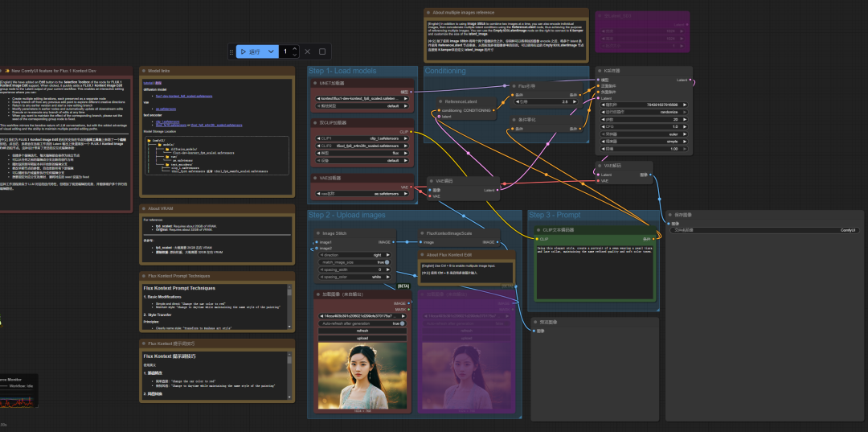Collapse the ReferenceLatent node via title dot
868x432 pixels.
click(x=440, y=101)
